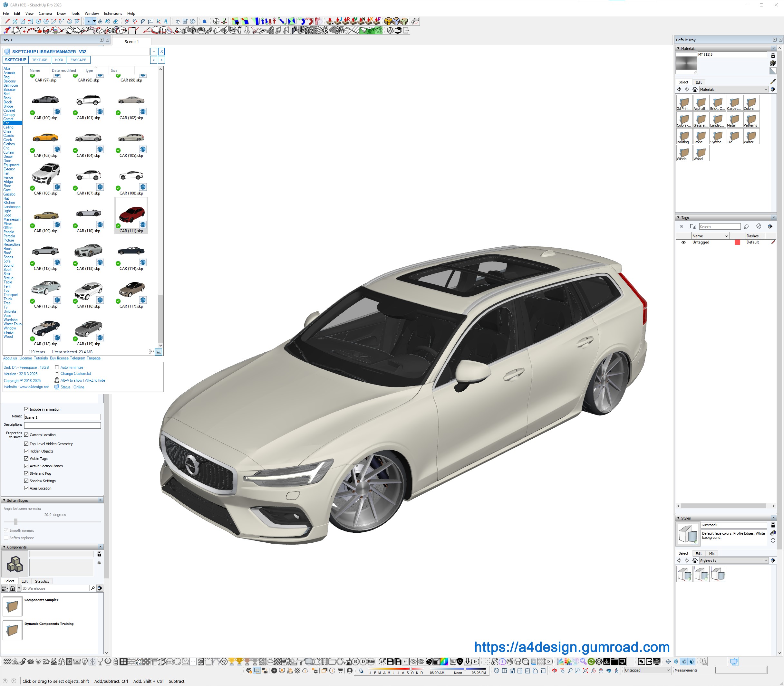Pick the eyedropper Sample Paint tool
Screen dimensions: 784x686
click(773, 81)
